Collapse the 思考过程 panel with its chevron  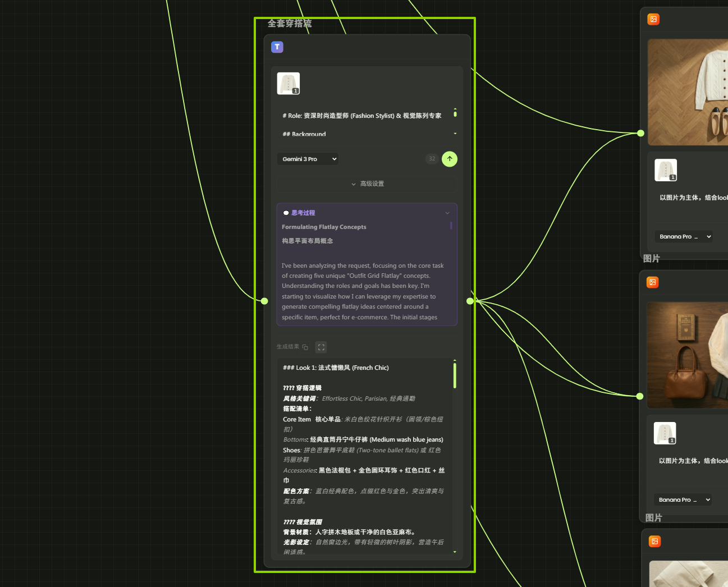447,213
